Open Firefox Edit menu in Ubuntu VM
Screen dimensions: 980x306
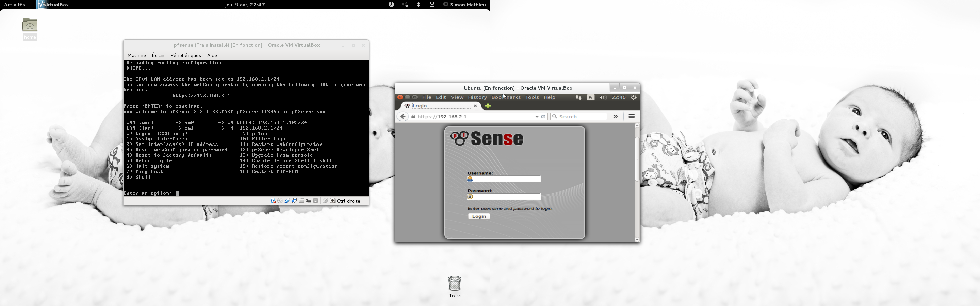click(x=441, y=97)
